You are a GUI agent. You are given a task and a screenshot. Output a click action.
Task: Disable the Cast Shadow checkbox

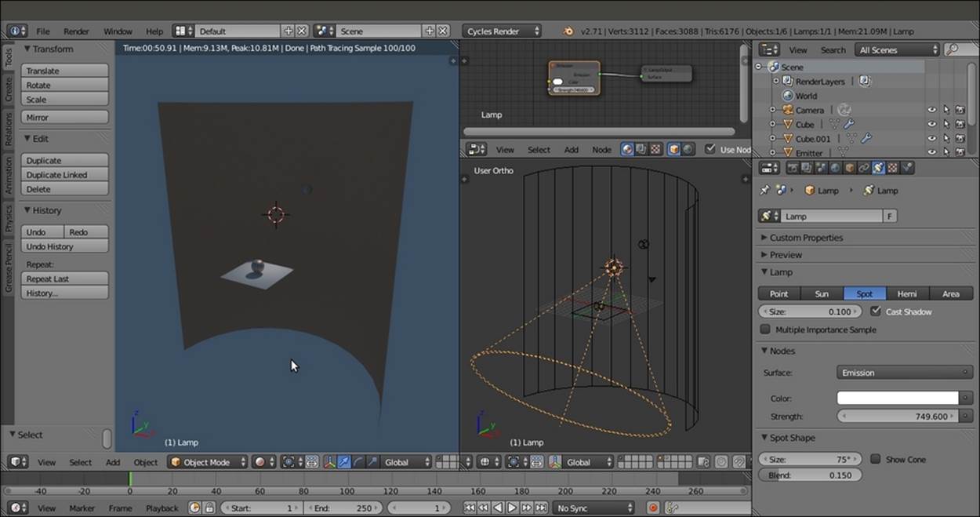point(876,311)
